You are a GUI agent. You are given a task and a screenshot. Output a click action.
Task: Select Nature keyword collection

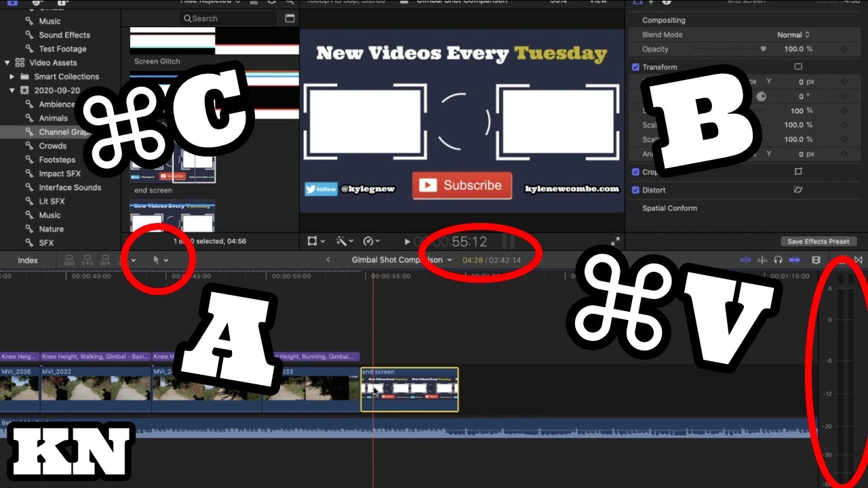tap(51, 229)
